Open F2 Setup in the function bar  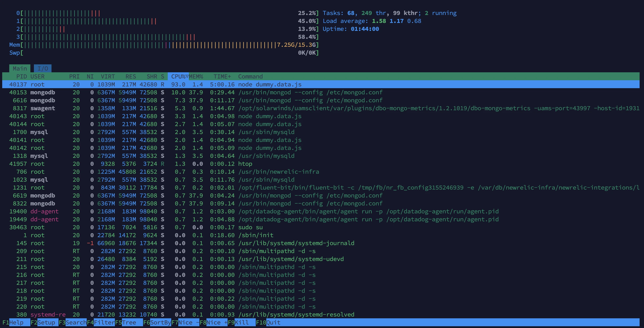44,322
